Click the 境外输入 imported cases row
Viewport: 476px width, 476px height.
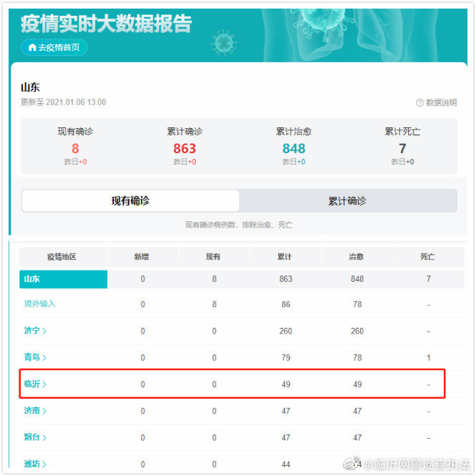(39, 304)
